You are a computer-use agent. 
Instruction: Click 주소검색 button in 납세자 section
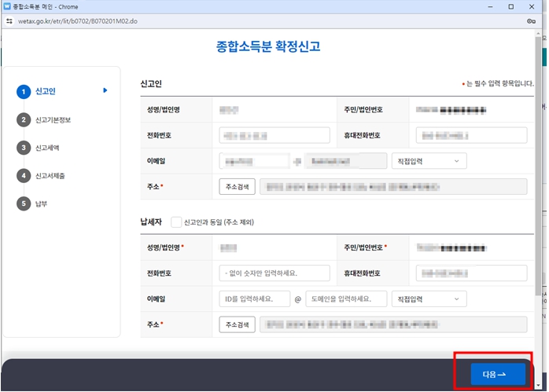237,324
